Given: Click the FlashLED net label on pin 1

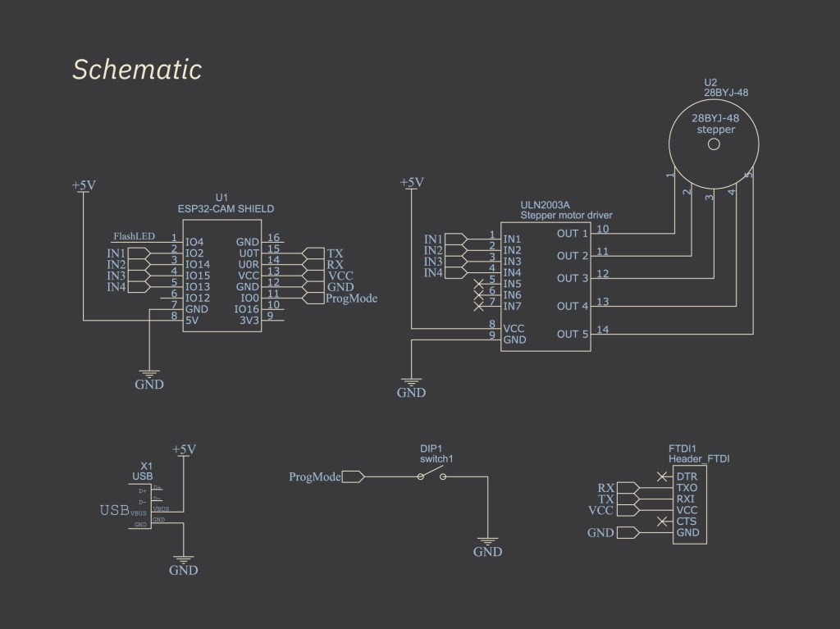Looking at the screenshot, I should click(134, 235).
